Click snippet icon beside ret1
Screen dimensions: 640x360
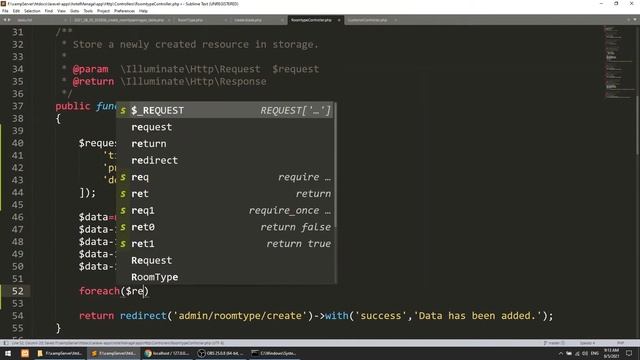[x=123, y=244]
